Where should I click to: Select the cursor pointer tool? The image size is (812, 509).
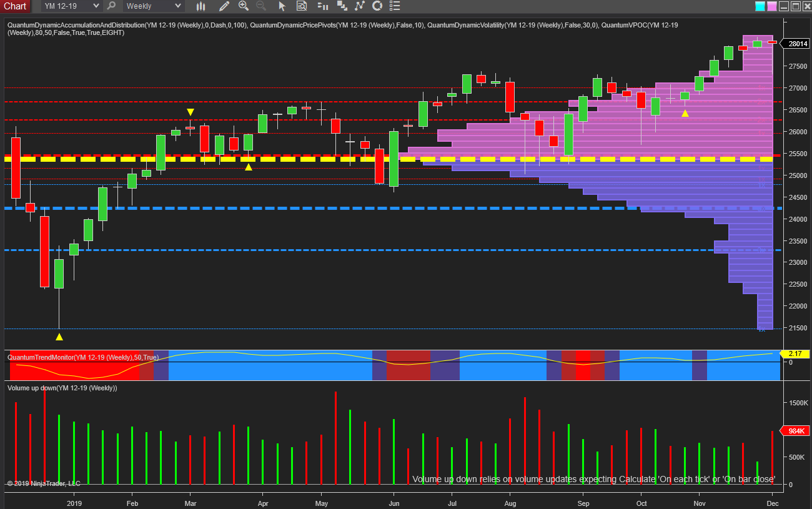point(282,6)
